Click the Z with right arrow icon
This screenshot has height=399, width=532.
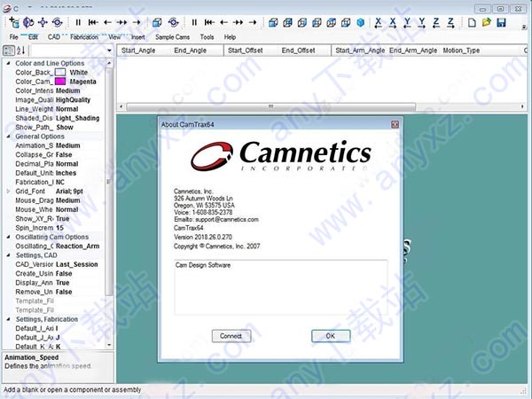(450, 23)
